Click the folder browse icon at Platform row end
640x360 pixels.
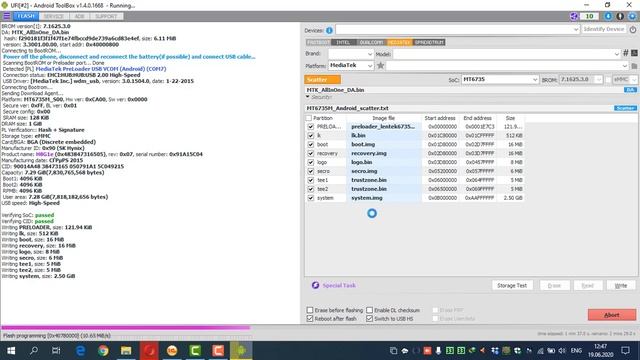634,66
